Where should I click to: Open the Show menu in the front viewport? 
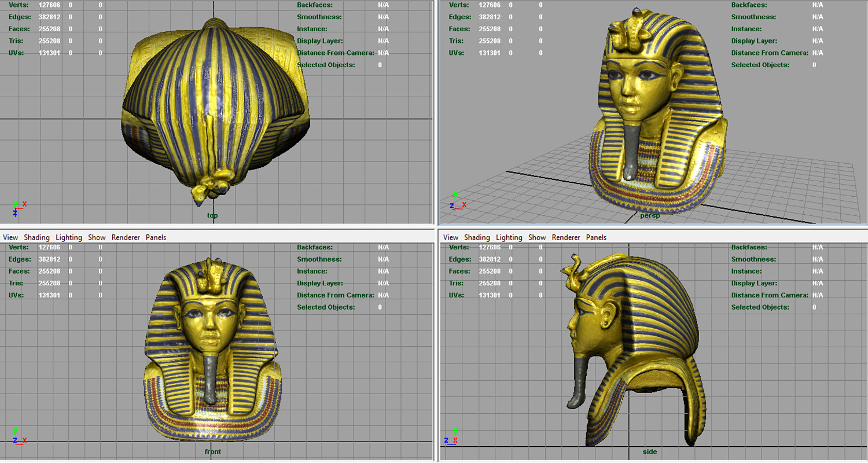(97, 237)
